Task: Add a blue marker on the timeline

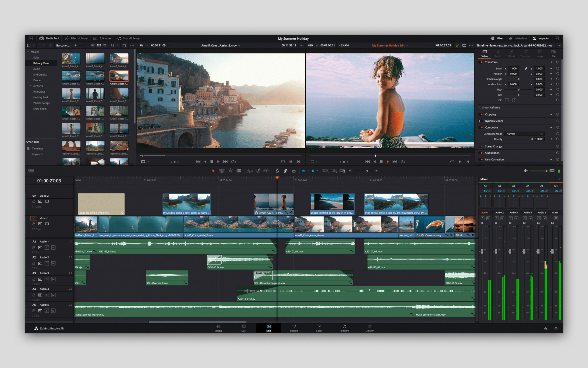Action: click(x=313, y=171)
